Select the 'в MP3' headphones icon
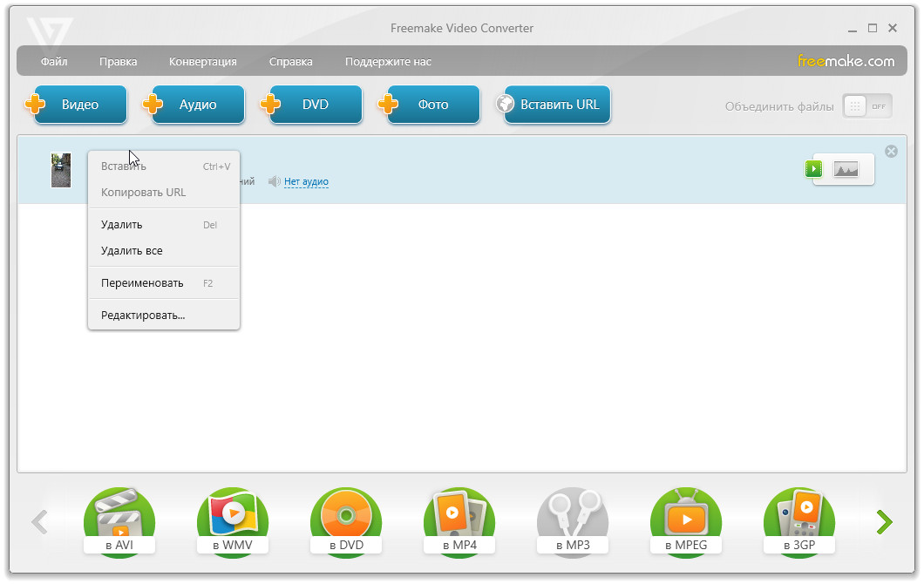 click(573, 522)
